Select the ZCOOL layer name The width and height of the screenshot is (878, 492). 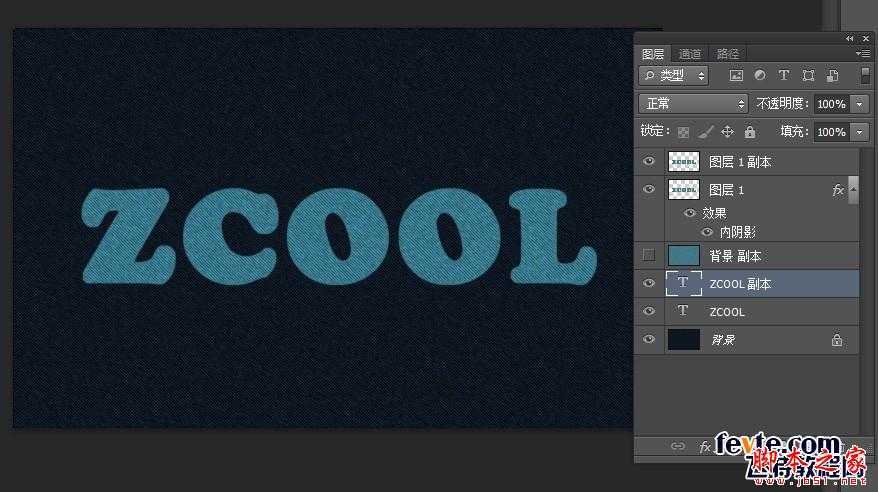coord(727,312)
